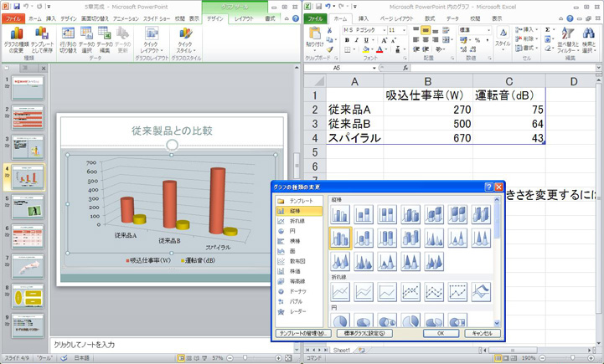This screenshot has height=364, width=604.
Task: Select Radar category in chart type list
Action: [299, 311]
